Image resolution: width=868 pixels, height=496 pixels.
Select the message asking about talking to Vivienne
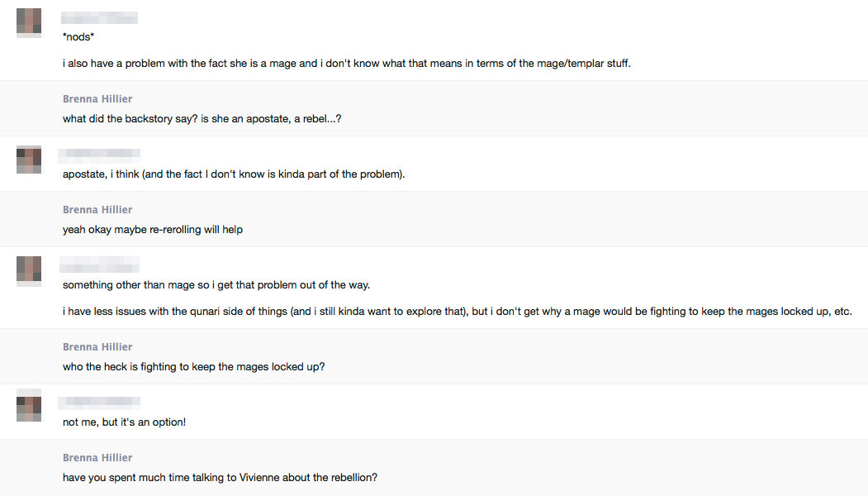point(220,478)
